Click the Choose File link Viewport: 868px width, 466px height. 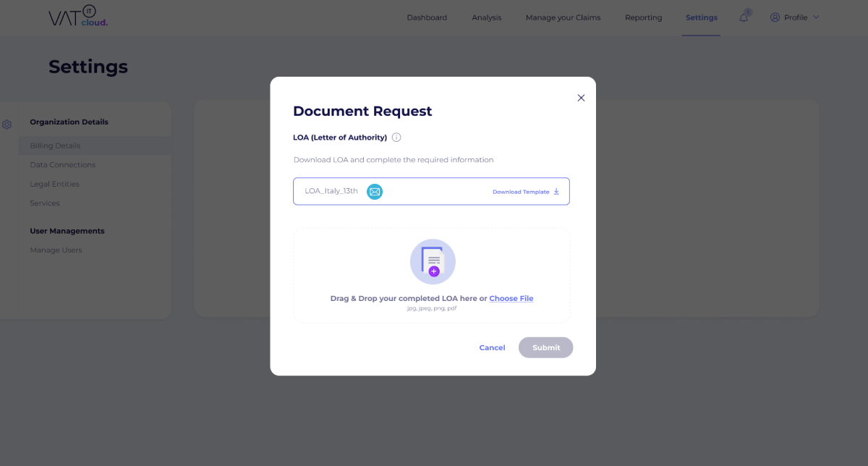(511, 298)
